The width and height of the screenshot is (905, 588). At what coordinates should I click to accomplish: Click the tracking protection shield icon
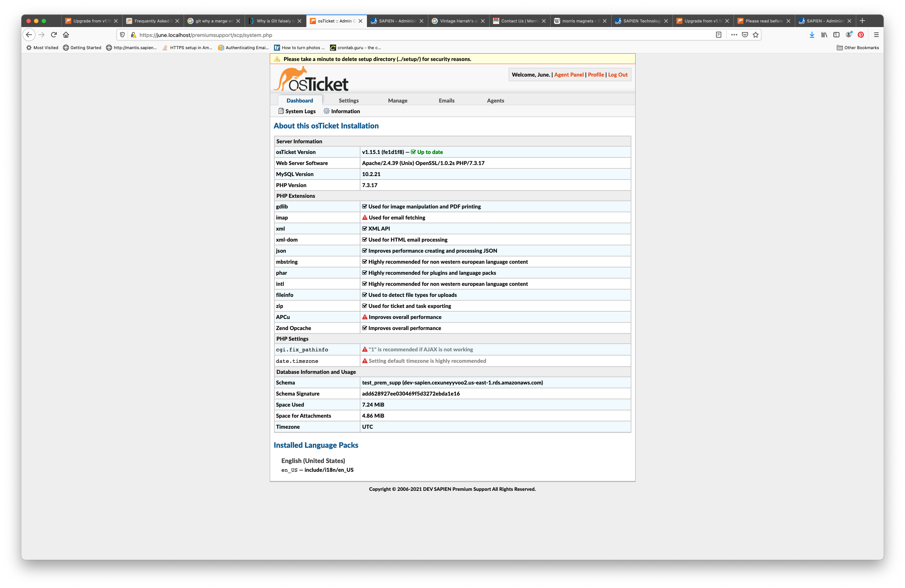122,35
